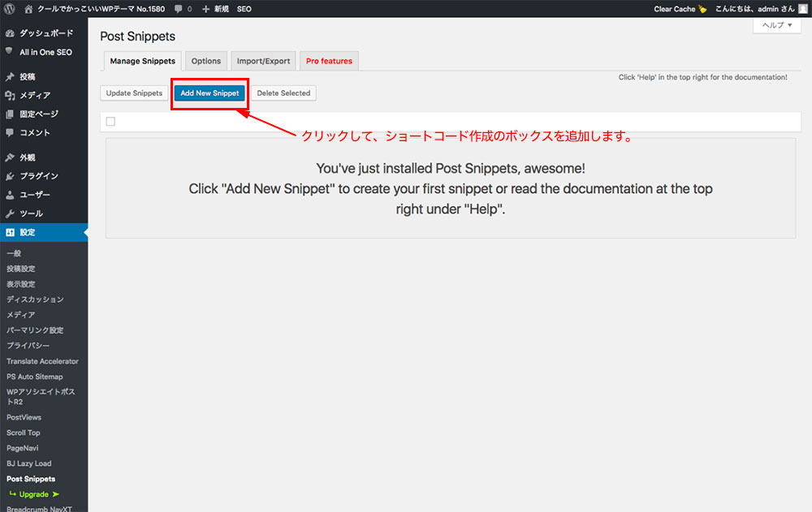
Task: Click the Appearance paintbrush icon
Action: [10, 157]
